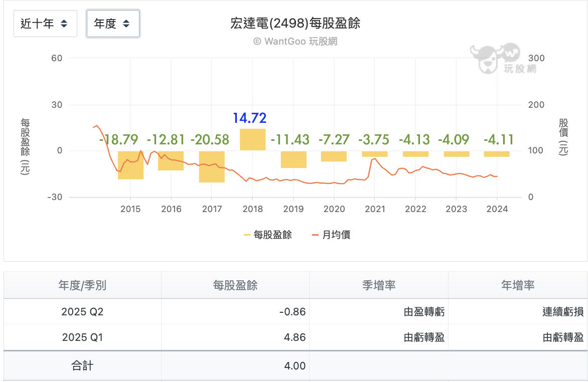Viewport: 588px width, 382px height.
Task: Click the © WantGoo 玩股網 credit text
Action: pyautogui.click(x=295, y=41)
